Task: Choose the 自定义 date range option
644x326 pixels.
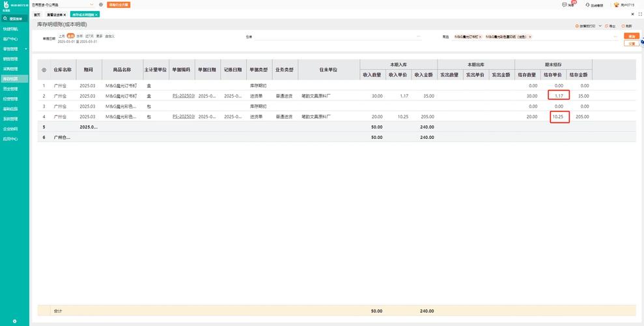Action: coord(109,36)
